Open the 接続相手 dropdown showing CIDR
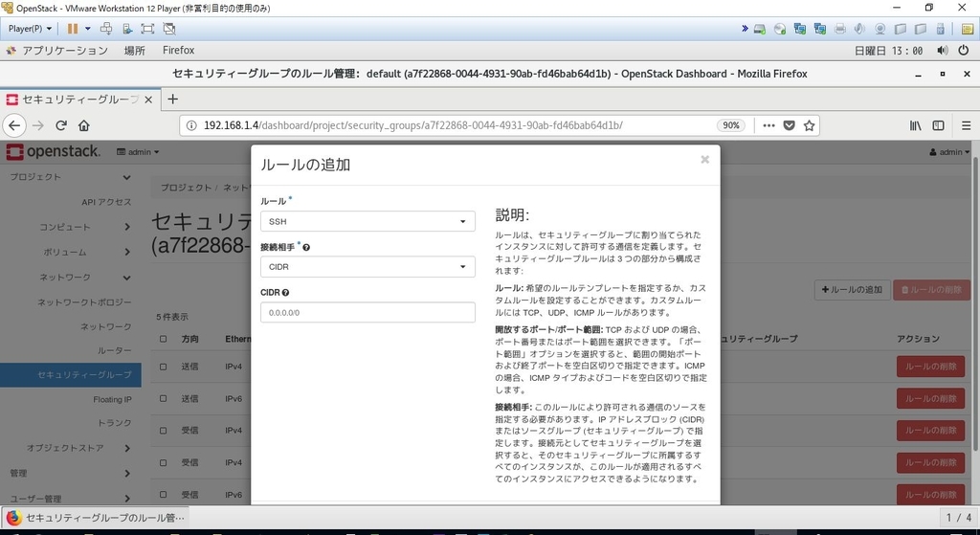Viewport: 980px width, 535px height. (x=367, y=267)
